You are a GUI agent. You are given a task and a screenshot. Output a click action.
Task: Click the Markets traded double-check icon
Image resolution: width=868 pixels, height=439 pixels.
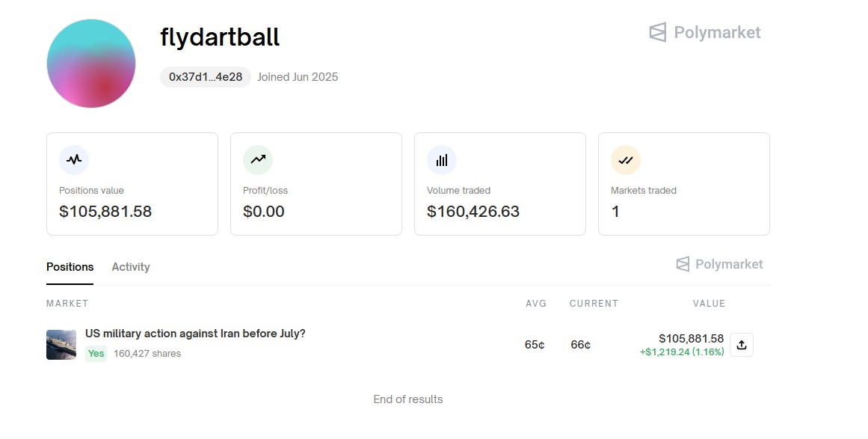point(625,160)
